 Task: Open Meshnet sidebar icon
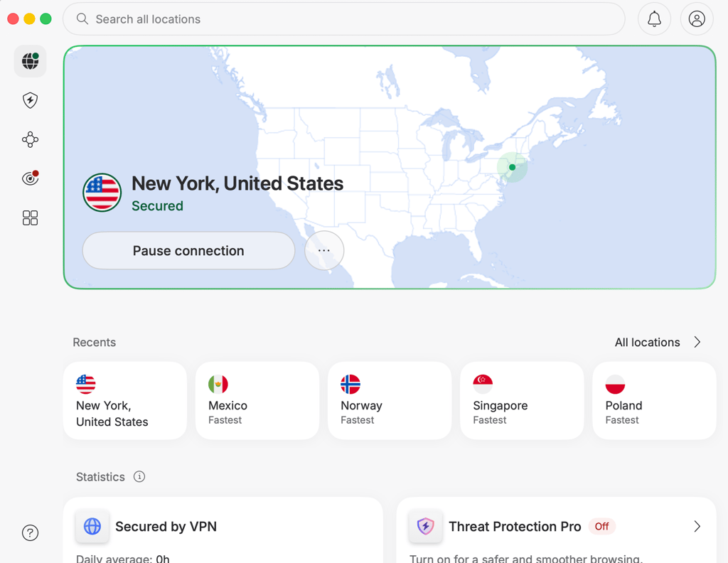click(30, 140)
